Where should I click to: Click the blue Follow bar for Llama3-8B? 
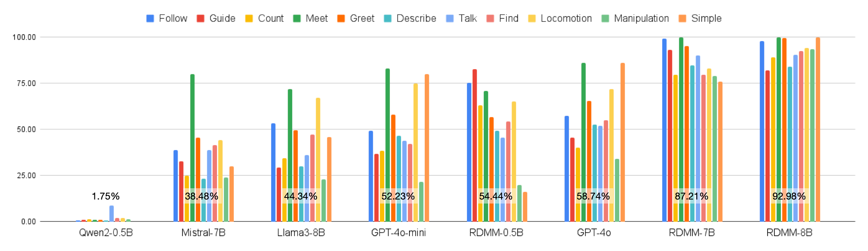pos(273,173)
